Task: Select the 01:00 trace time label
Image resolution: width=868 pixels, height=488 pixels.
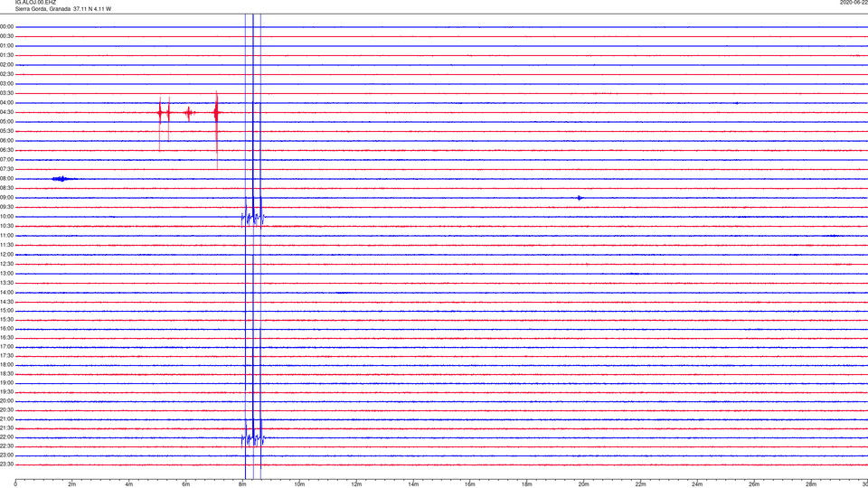Action: [7, 46]
